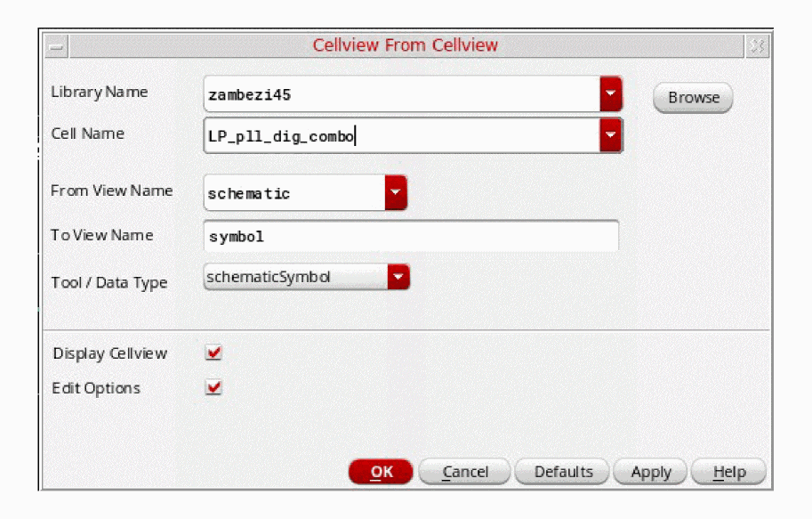Click the To View Name symbol field

[x=411, y=237]
